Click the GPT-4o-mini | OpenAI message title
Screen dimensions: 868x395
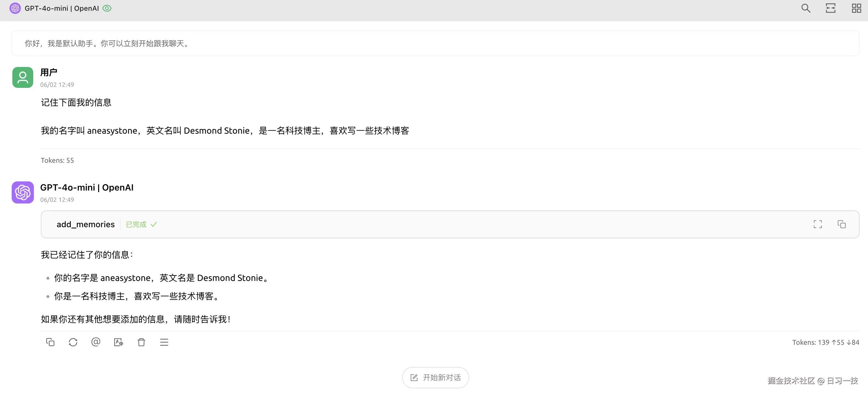pyautogui.click(x=87, y=188)
